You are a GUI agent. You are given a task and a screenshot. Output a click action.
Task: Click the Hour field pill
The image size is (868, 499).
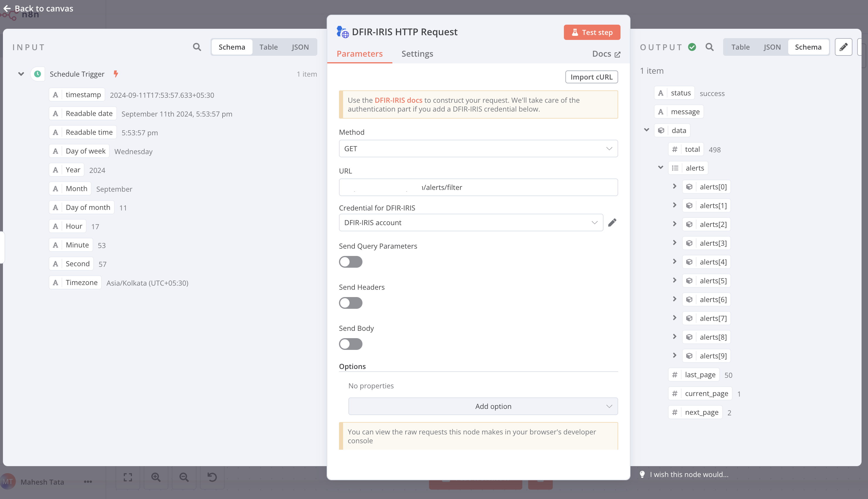coord(67,226)
